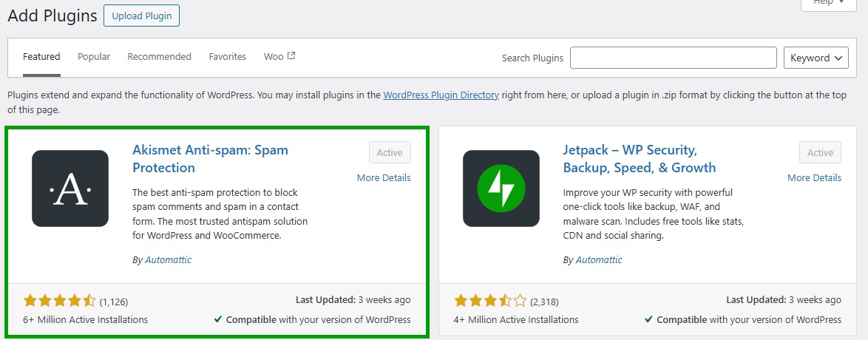The width and height of the screenshot is (868, 340).
Task: Click the Automattic author link under Jetpack
Action: (599, 259)
